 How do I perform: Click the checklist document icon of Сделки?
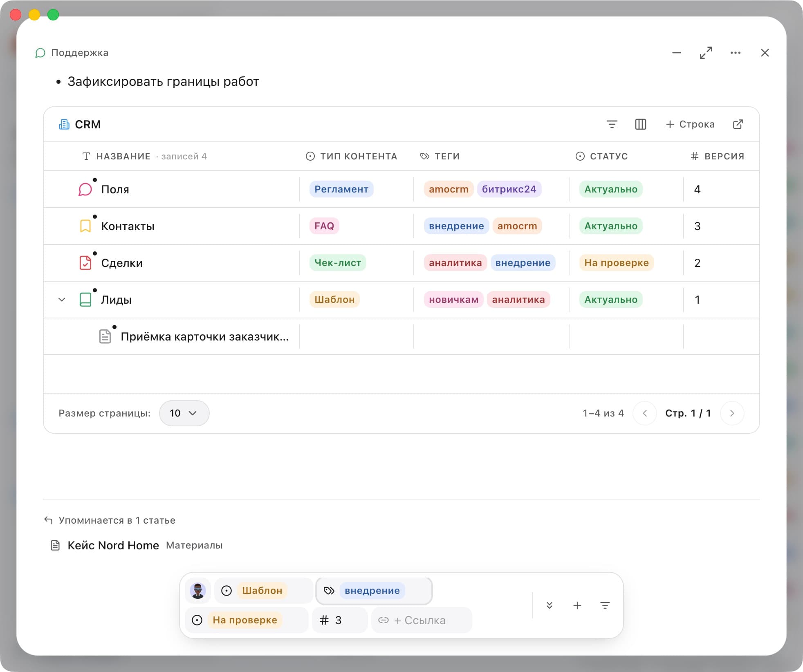[85, 263]
